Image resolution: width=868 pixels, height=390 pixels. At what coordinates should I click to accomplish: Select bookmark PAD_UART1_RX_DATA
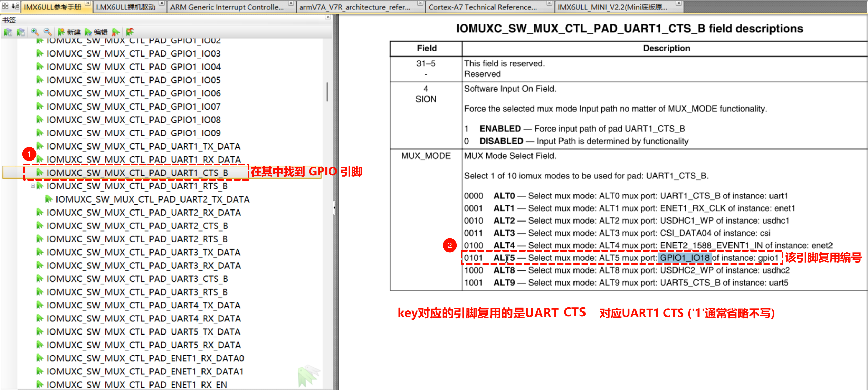click(x=143, y=160)
